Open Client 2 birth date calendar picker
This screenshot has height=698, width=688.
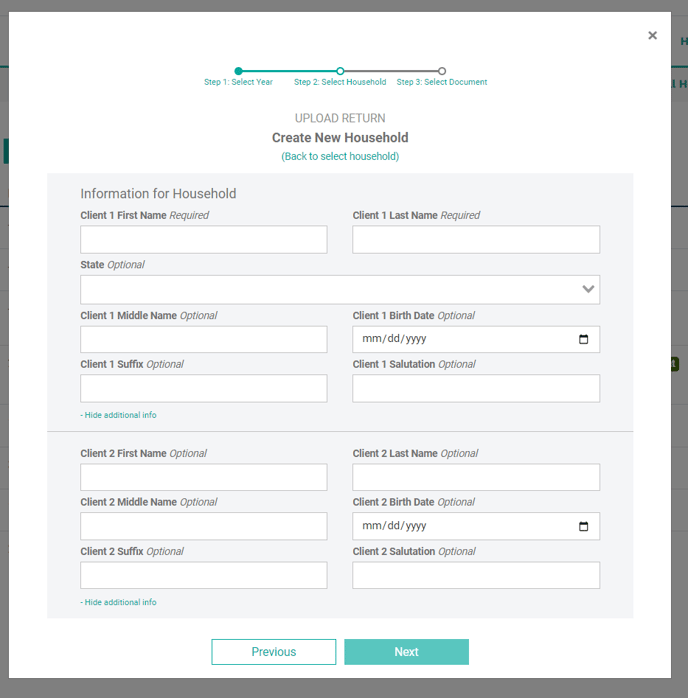click(584, 526)
